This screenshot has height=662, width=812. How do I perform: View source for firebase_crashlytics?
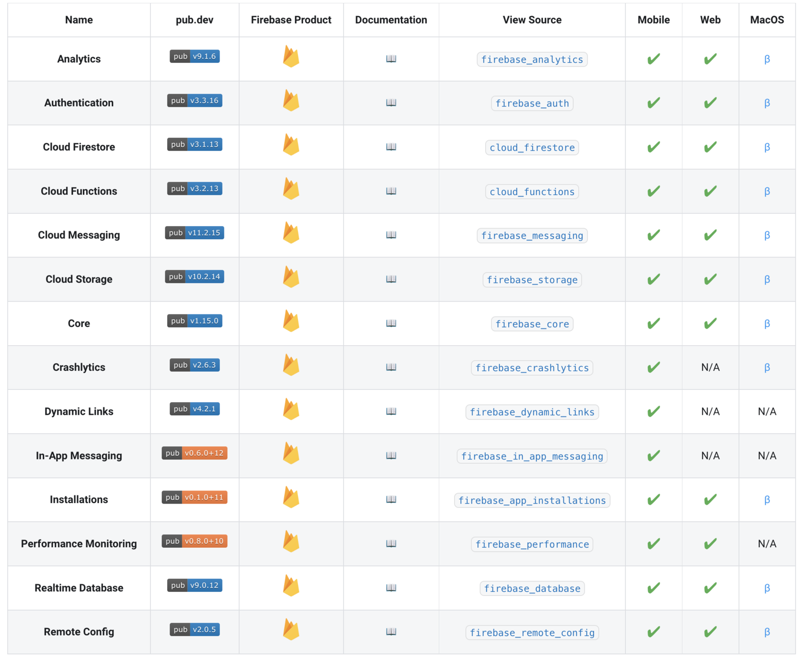click(x=532, y=368)
